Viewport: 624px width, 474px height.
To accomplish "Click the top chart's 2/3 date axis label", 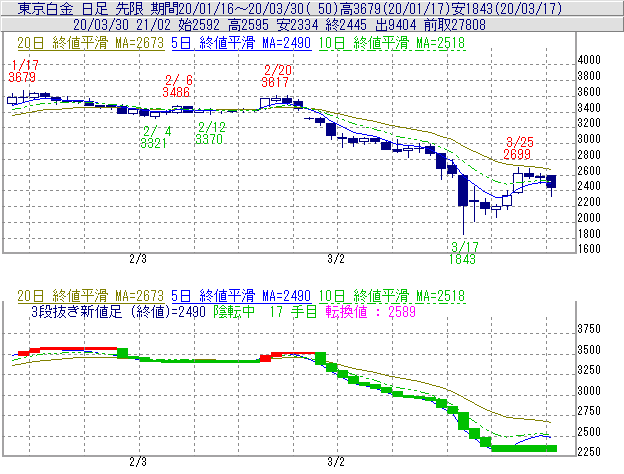I will point(138,259).
